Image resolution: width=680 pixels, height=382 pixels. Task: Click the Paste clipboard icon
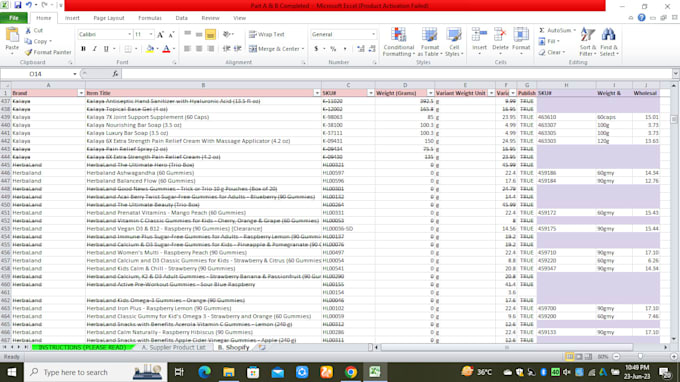tap(12, 35)
